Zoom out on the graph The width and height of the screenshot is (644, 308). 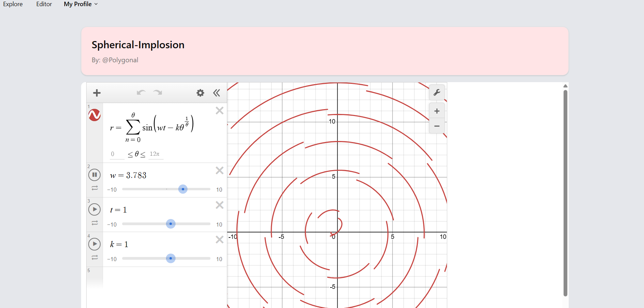click(437, 126)
